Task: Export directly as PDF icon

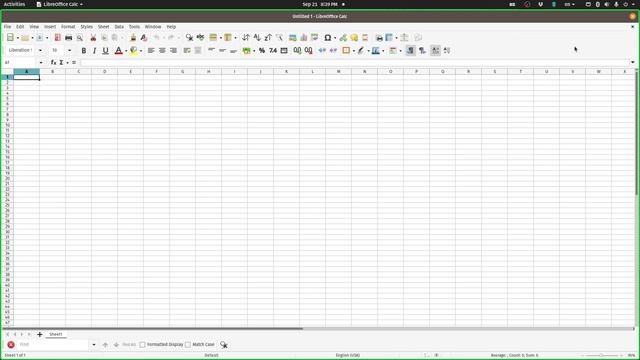Action: point(58,38)
